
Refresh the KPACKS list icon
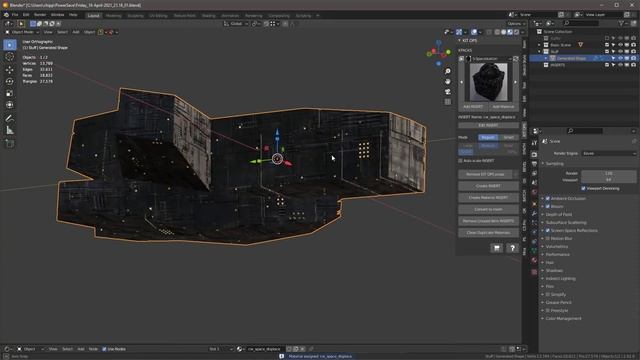click(516, 59)
